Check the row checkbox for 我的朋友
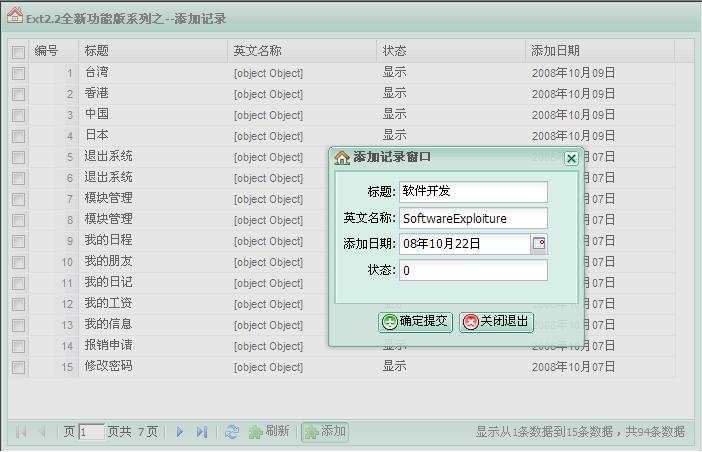The height and width of the screenshot is (452, 702). (x=18, y=263)
